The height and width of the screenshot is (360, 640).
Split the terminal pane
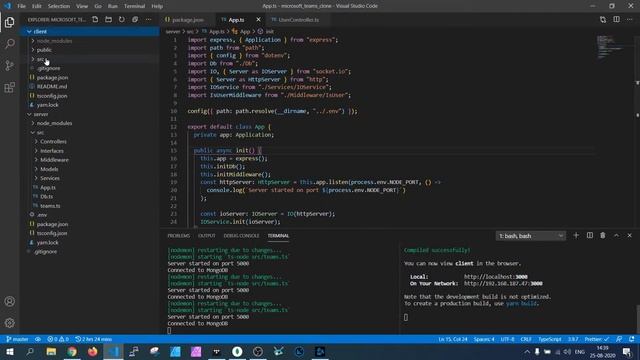click(x=590, y=236)
